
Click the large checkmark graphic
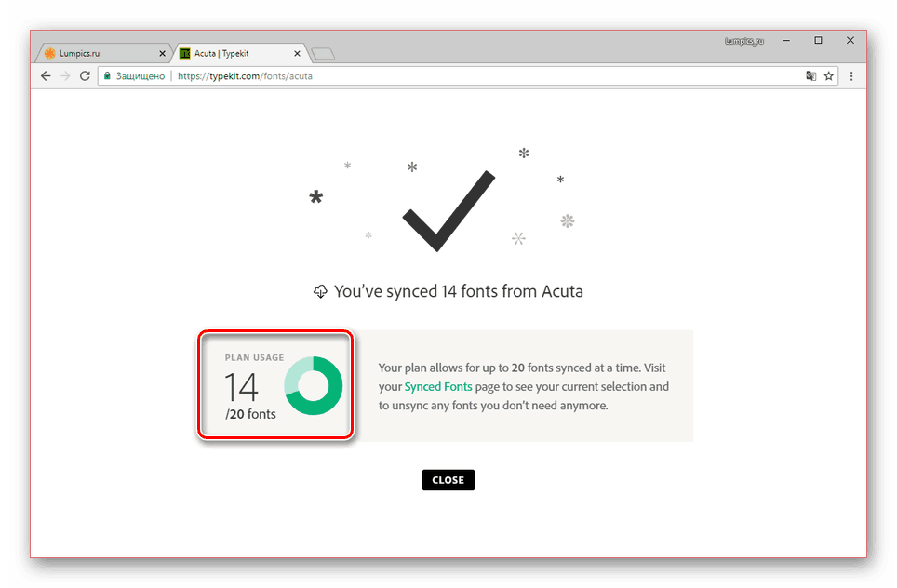pyautogui.click(x=448, y=210)
